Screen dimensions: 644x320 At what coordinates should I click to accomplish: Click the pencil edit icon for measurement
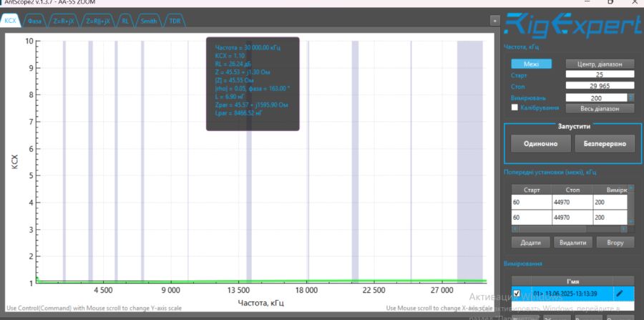pyautogui.click(x=619, y=293)
